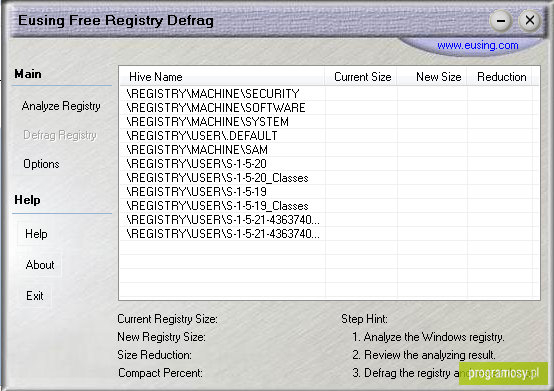Open the Help button in sidebar
Viewport: 554px width, 391px height.
(36, 234)
